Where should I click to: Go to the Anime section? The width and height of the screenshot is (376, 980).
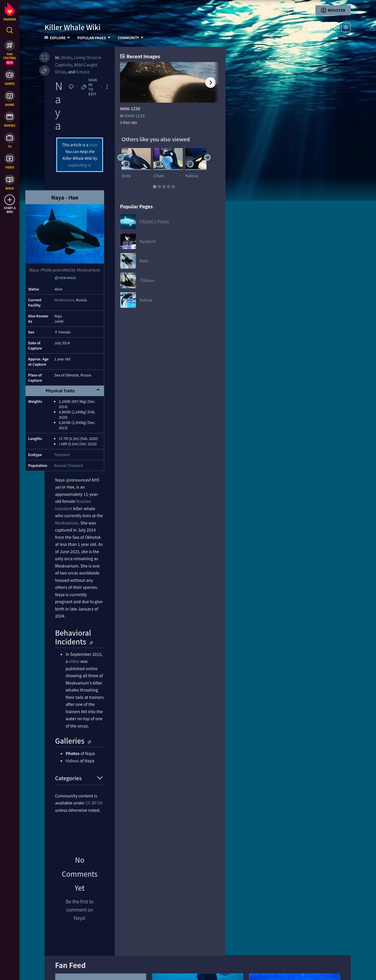coord(10,99)
